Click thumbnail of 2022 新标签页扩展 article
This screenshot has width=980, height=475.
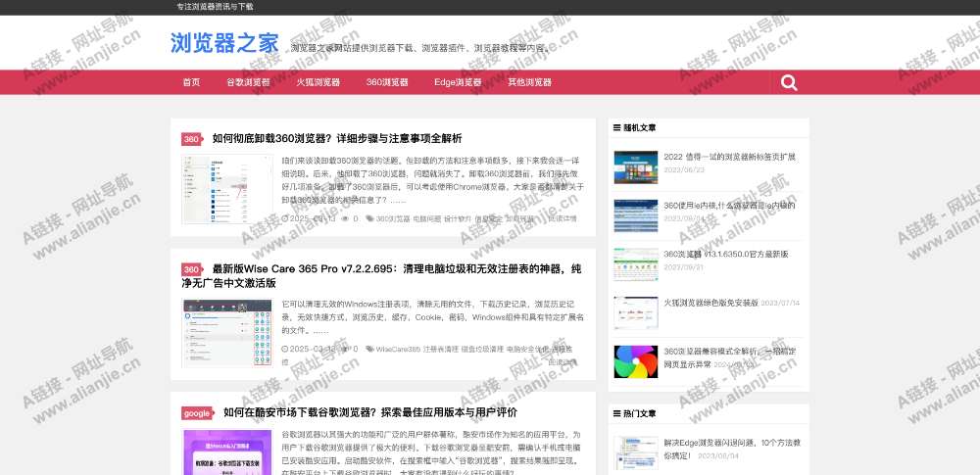(636, 166)
